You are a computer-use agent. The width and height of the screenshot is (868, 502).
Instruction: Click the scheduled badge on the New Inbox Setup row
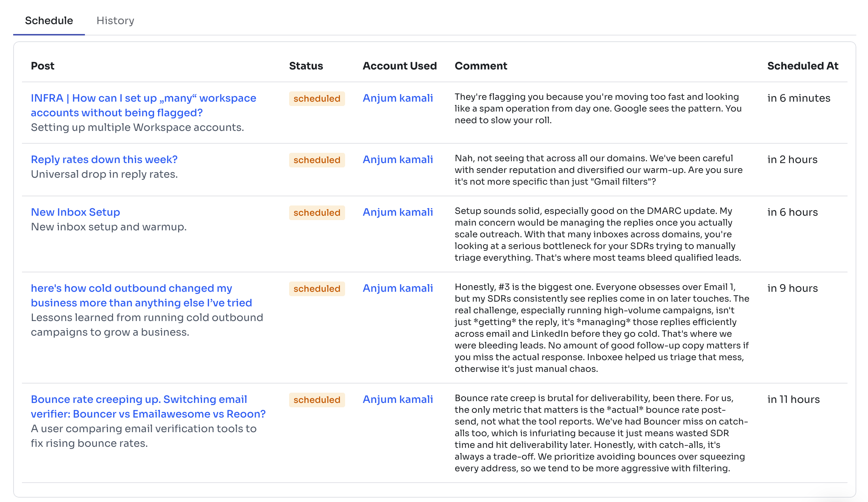(x=317, y=212)
